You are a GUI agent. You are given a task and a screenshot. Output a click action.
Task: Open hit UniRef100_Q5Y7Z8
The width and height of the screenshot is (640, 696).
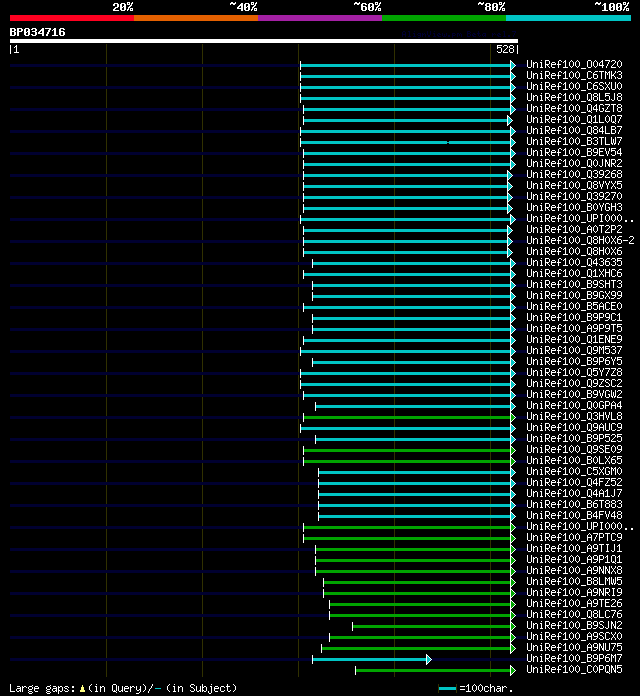click(574, 372)
